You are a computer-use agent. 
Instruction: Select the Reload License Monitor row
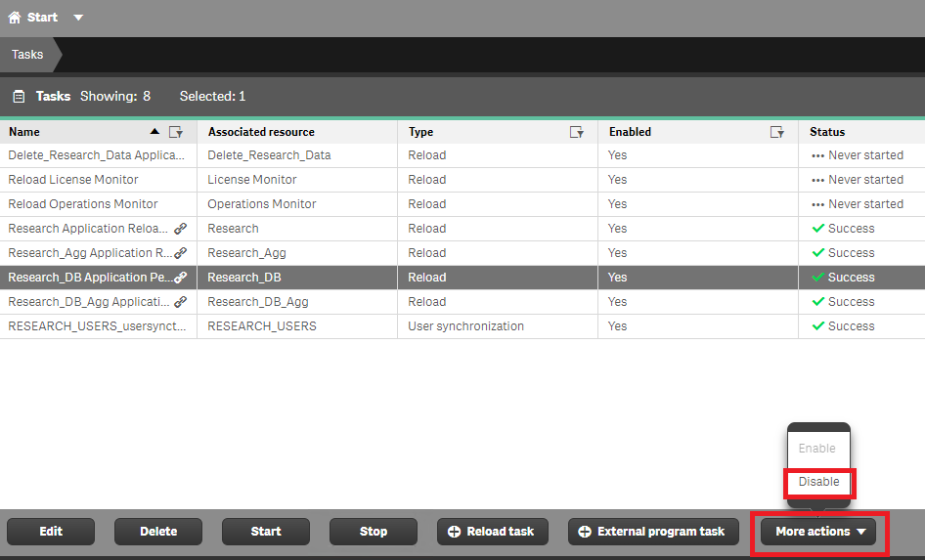pos(462,180)
